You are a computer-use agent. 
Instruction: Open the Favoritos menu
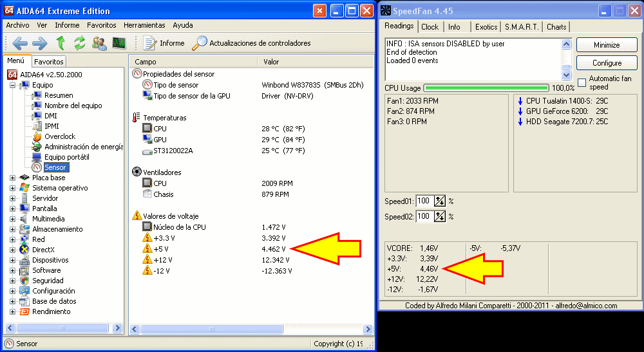[102, 25]
